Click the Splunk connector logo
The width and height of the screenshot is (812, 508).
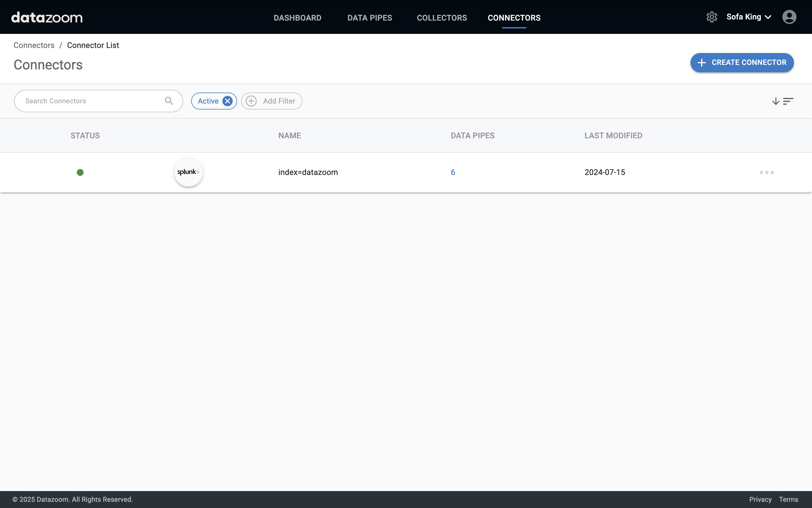point(189,172)
